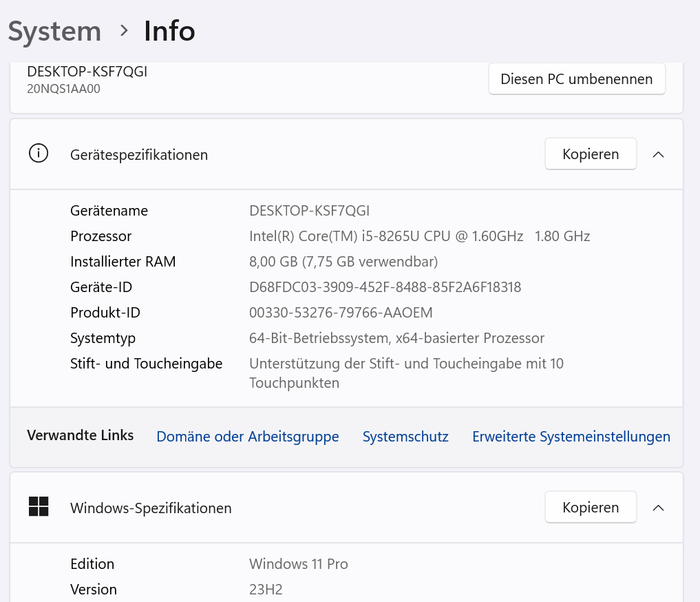Open the Systemschutz link
Screen dimensions: 700x602
click(405, 436)
